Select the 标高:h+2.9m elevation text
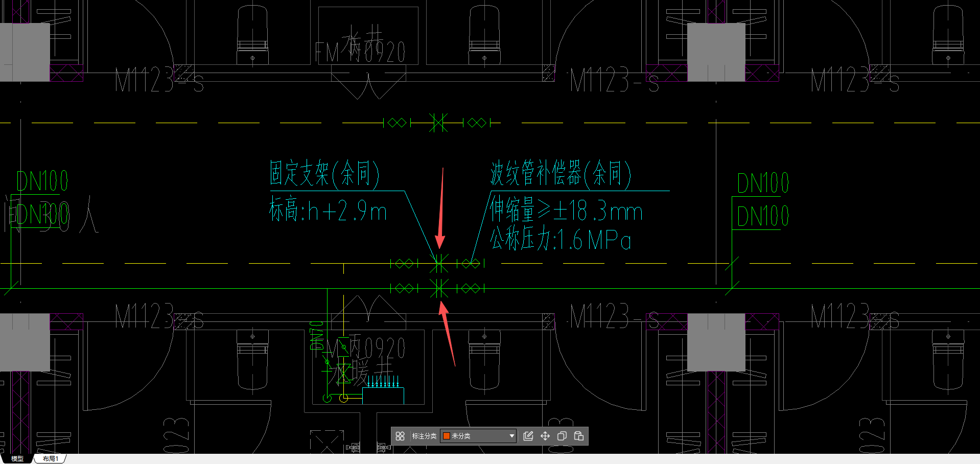The width and height of the screenshot is (980, 464). [x=328, y=210]
